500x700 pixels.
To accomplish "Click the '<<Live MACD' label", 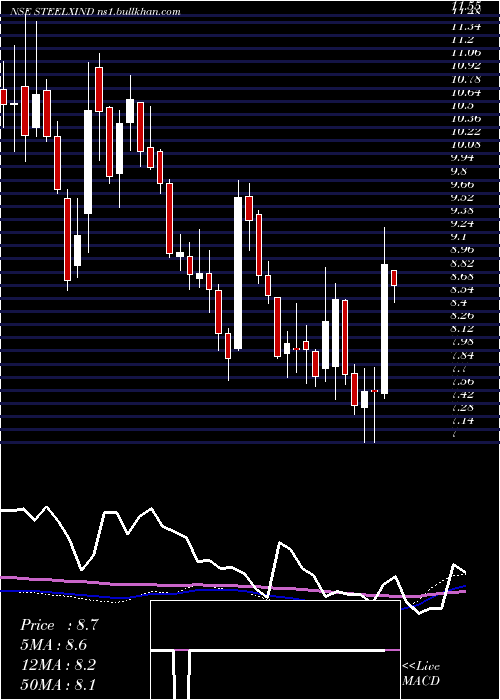I will 421,673.
